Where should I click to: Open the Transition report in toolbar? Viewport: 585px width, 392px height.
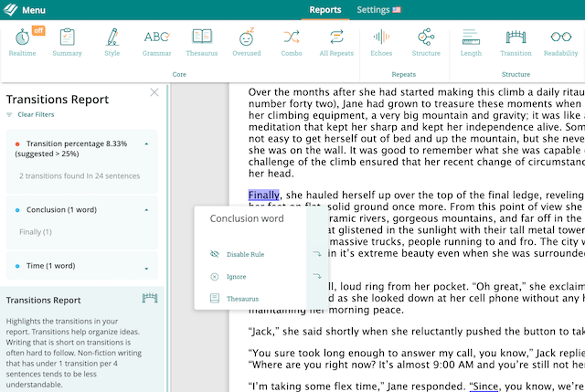pyautogui.click(x=516, y=43)
